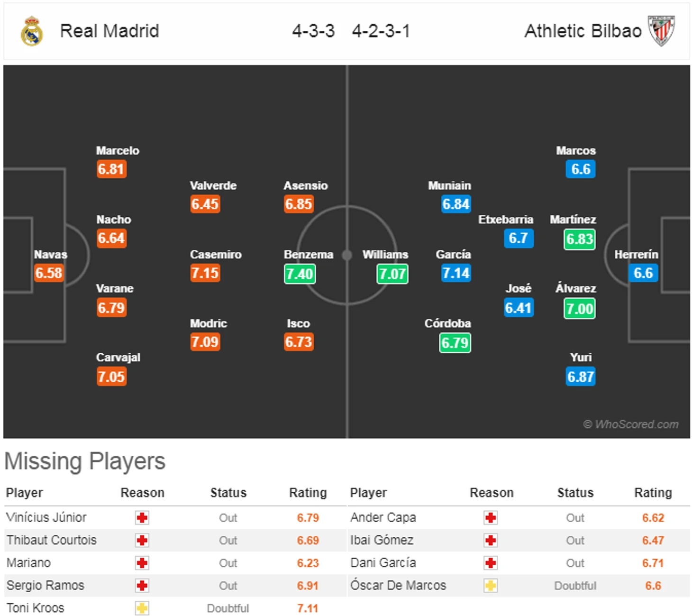Click the Status column header for Athletic Bilbao
692x616 pixels.
coord(575,493)
